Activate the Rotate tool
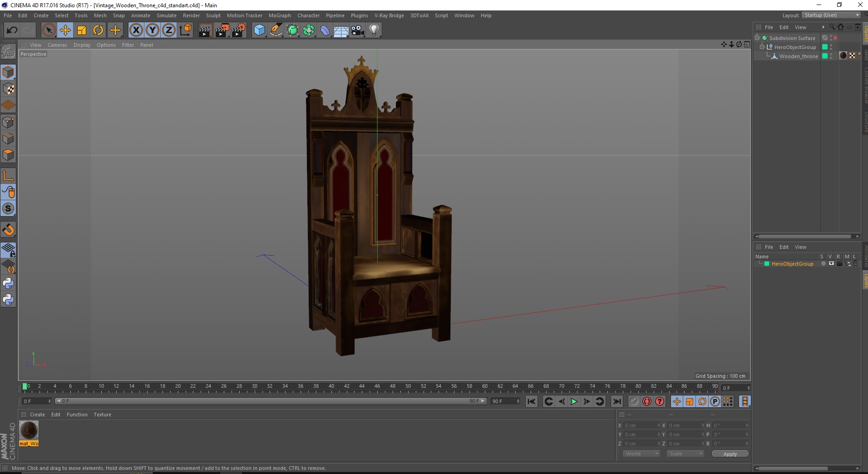 [x=98, y=30]
